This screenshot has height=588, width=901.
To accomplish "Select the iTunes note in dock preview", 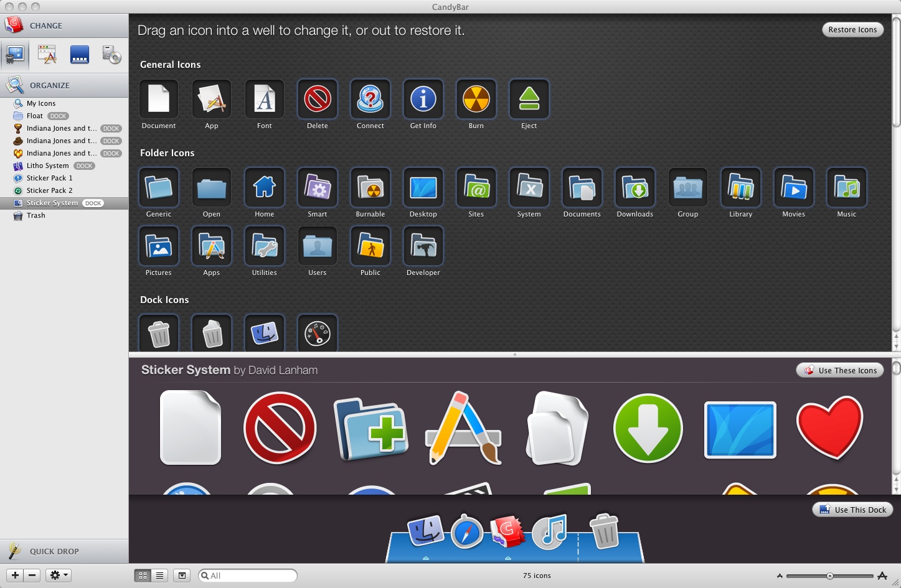I will click(550, 532).
